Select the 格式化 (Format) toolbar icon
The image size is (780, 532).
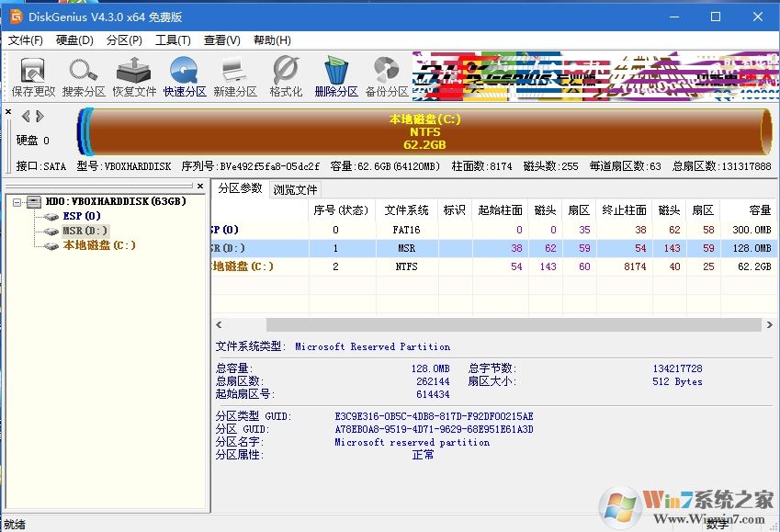[283, 74]
